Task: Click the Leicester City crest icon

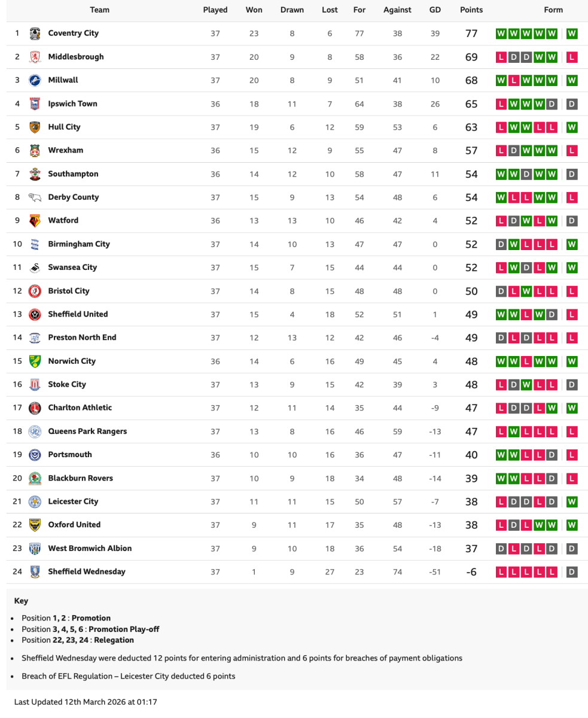Action: (35, 501)
